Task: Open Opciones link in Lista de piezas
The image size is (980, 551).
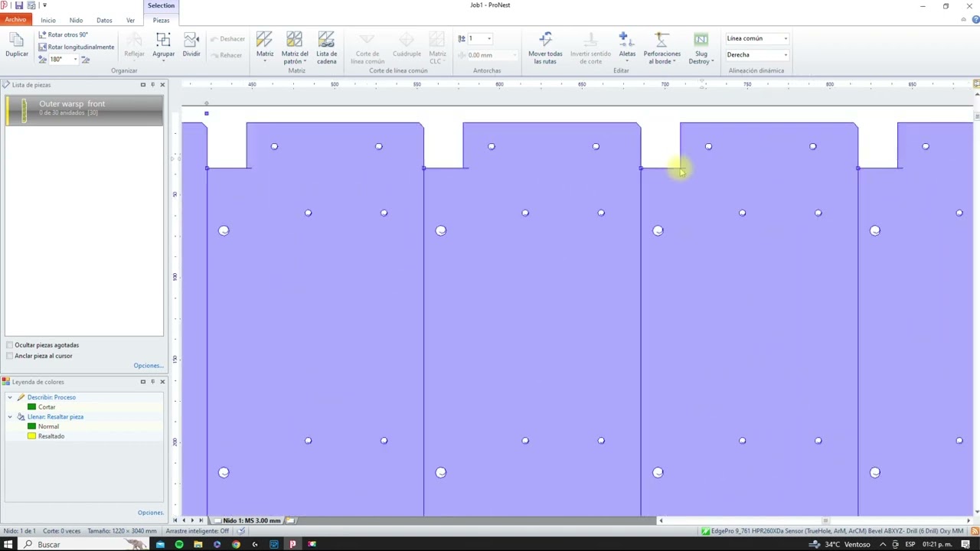Action: 149,366
